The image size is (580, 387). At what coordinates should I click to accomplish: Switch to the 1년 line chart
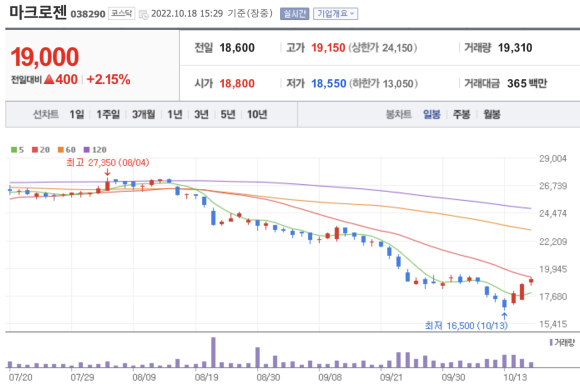175,115
